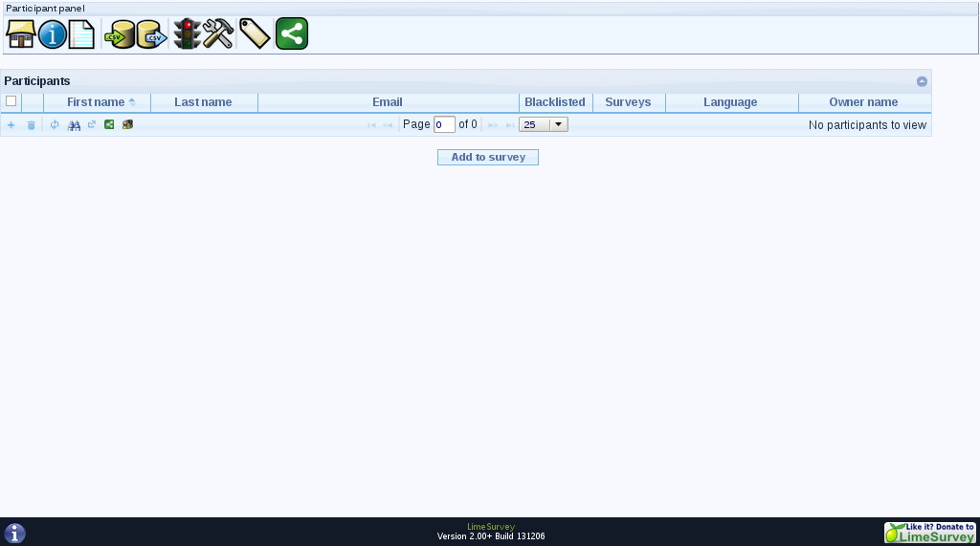Open the participants list notepad icon
The height and width of the screenshot is (546, 980).
click(82, 33)
